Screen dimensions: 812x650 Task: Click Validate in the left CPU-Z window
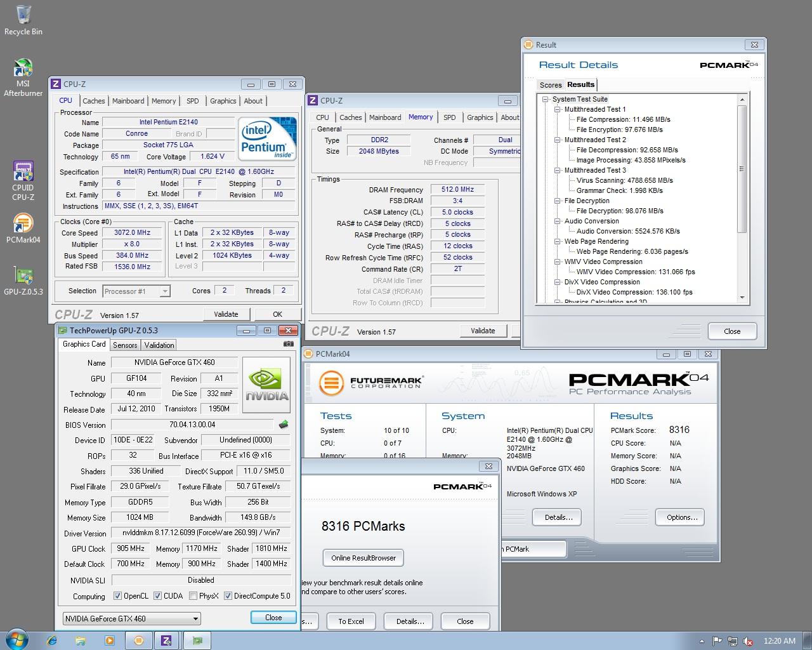pos(226,314)
